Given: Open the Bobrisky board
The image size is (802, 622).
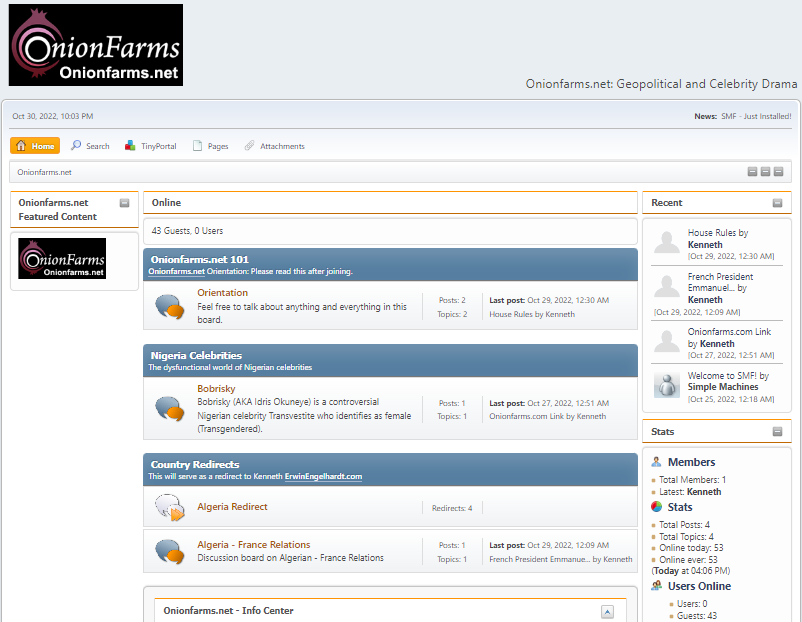Looking at the screenshot, I should point(216,389).
